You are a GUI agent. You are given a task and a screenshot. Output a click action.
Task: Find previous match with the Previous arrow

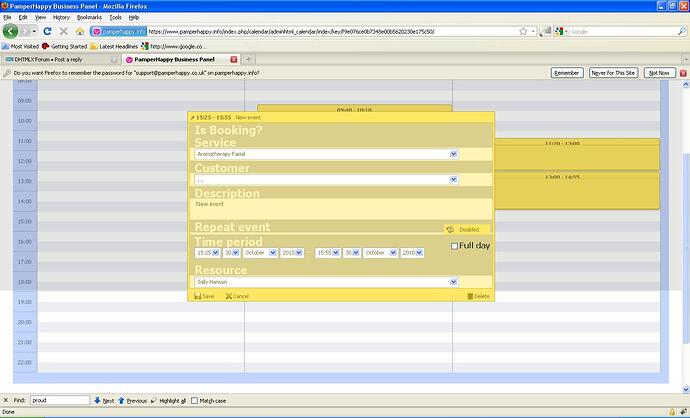coord(132,400)
